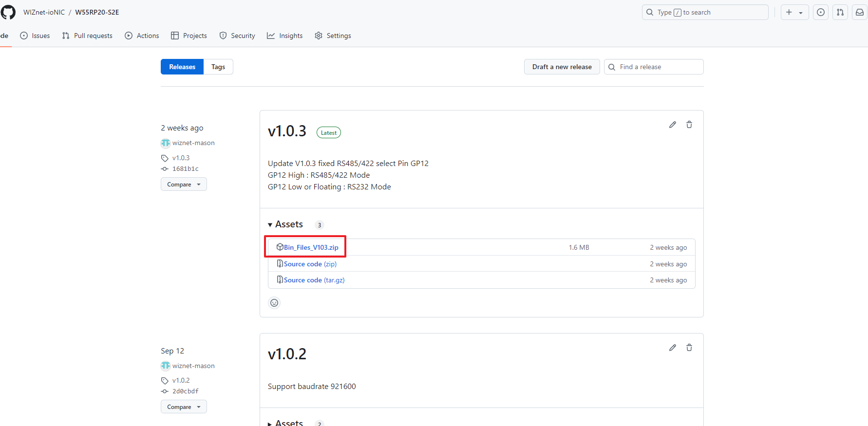Go to the Insights tab
868x426 pixels.
click(x=285, y=36)
